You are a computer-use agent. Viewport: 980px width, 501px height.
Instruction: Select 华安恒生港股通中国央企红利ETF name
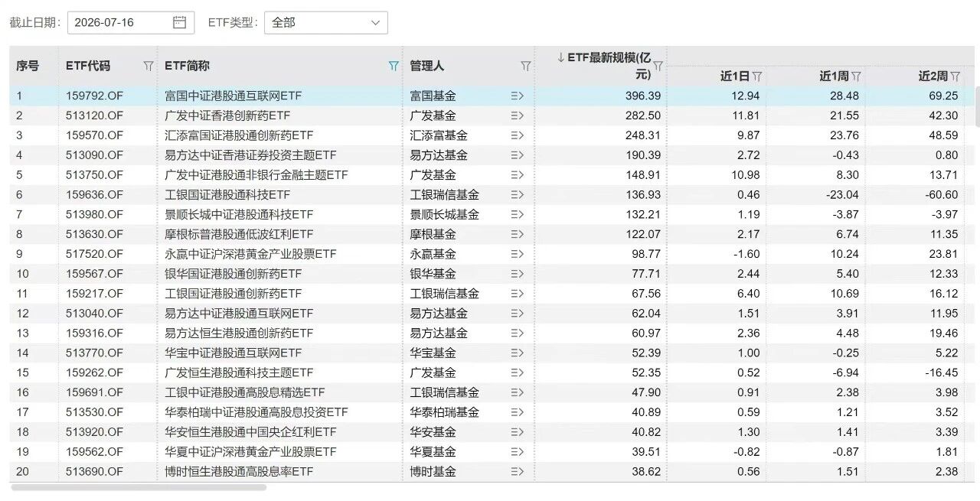[250, 432]
